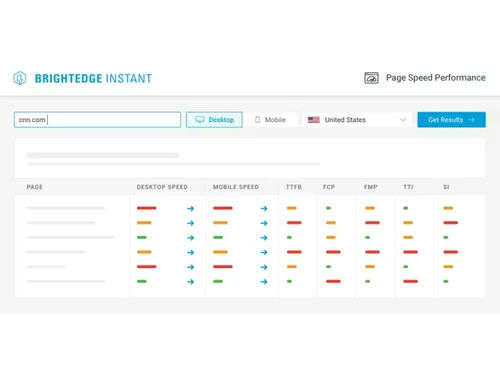Click the TTFB column header

pyautogui.click(x=294, y=187)
